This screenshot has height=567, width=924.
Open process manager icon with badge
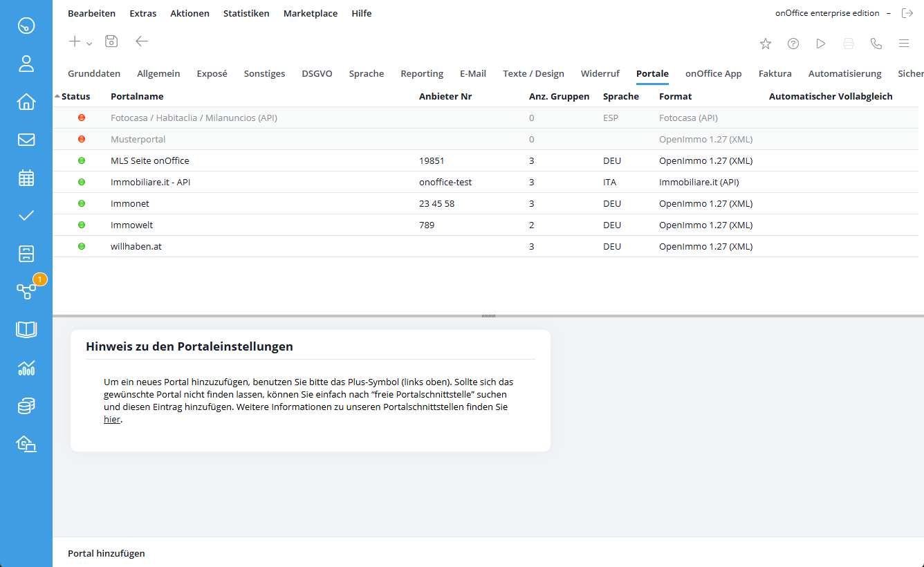(x=26, y=291)
